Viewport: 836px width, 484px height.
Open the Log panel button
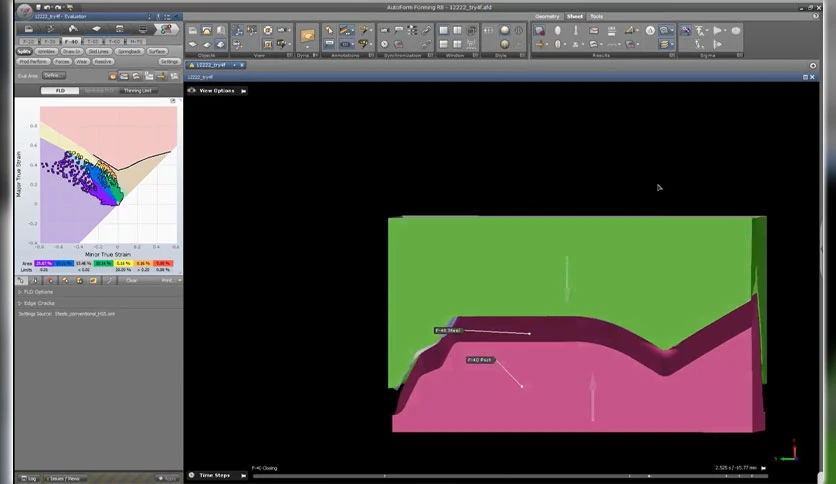tap(28, 478)
